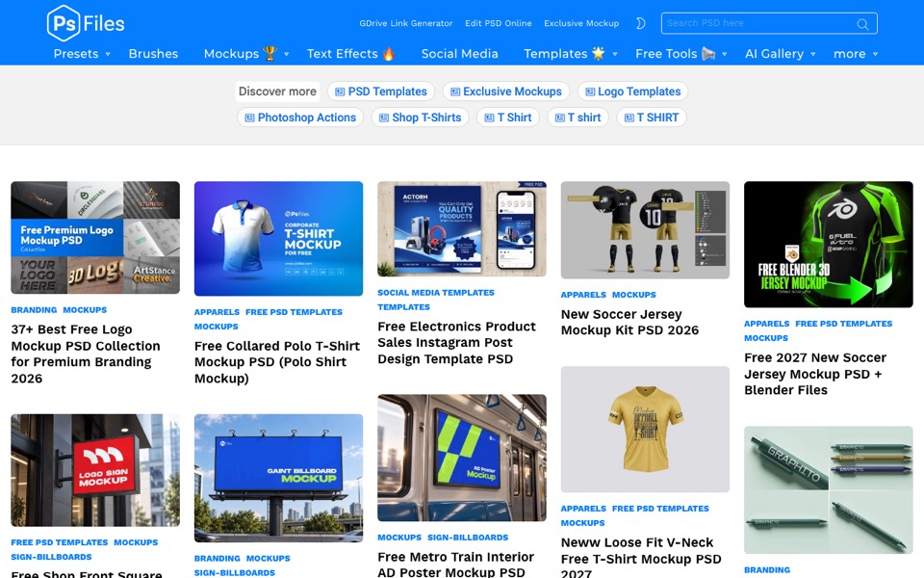Open Free Premium Logo Mockup thumbnail

(95, 238)
